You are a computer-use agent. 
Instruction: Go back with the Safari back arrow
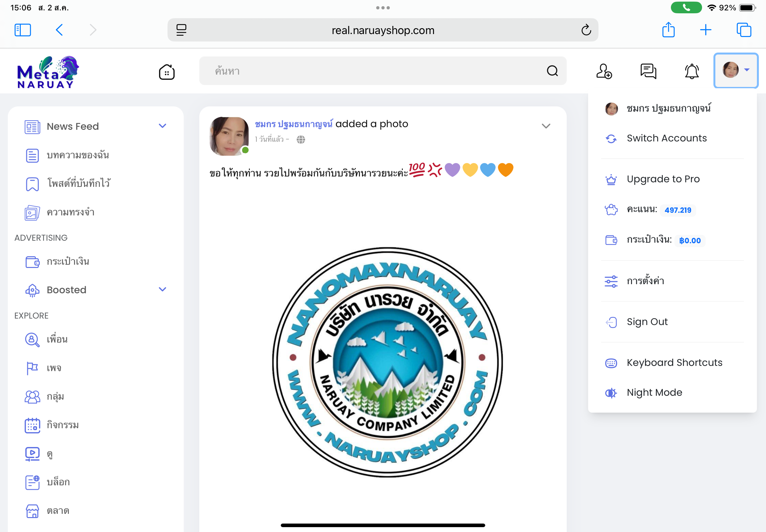click(59, 30)
